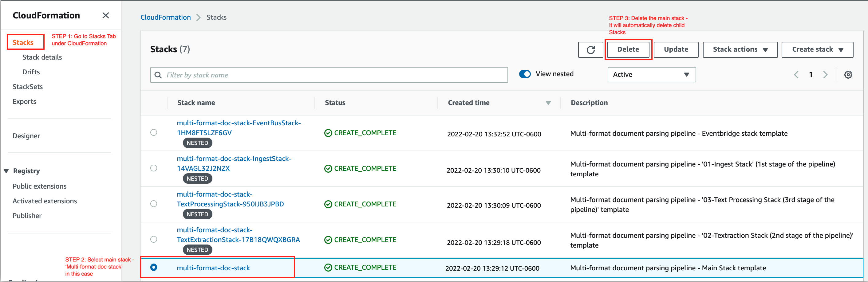Click the '02-Textraction Stack' description

712,241
